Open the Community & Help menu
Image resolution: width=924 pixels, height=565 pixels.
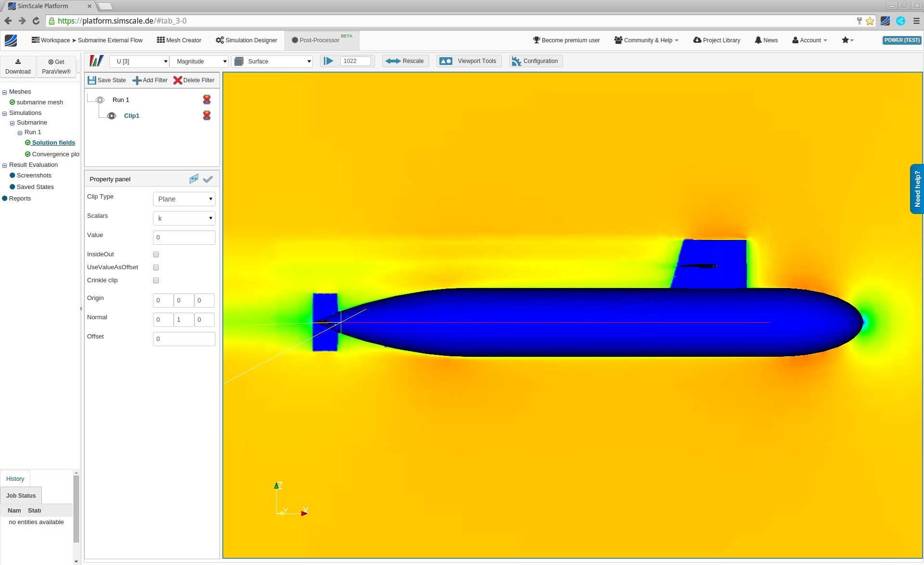click(646, 40)
